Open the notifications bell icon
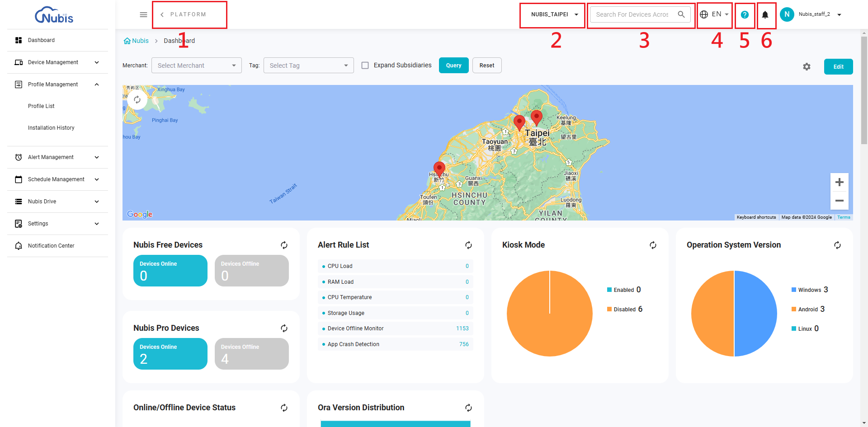 tap(765, 14)
